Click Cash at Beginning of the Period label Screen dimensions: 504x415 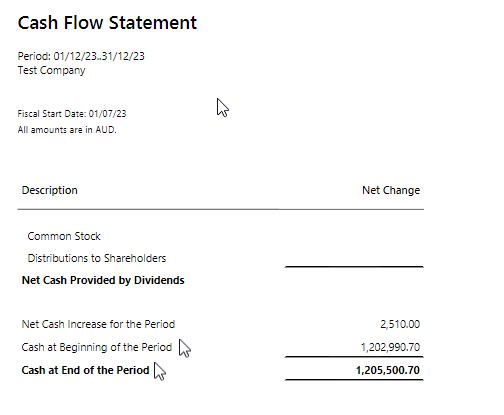pyautogui.click(x=97, y=347)
